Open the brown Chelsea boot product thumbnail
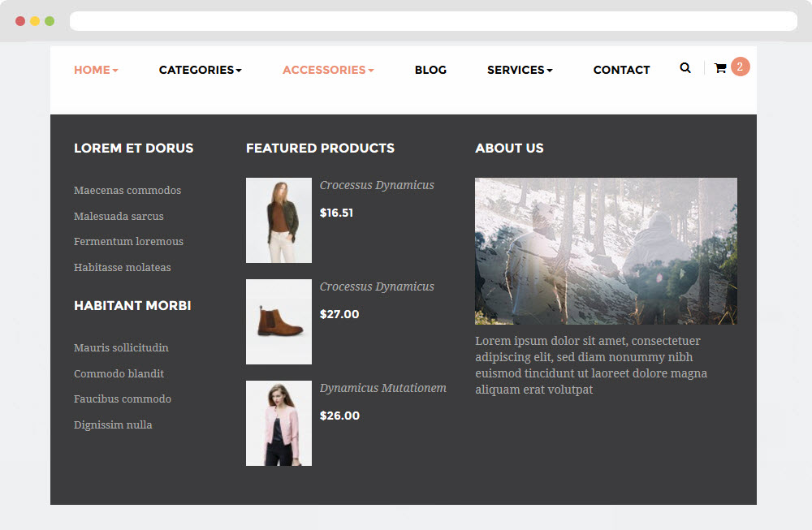This screenshot has height=530, width=812. (x=279, y=322)
